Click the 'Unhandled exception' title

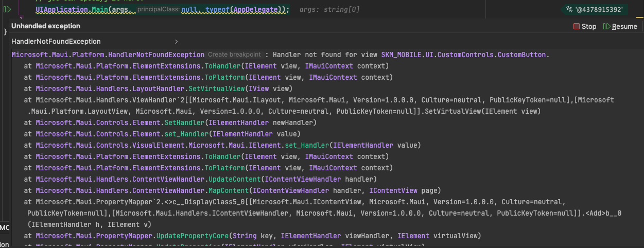[46, 26]
